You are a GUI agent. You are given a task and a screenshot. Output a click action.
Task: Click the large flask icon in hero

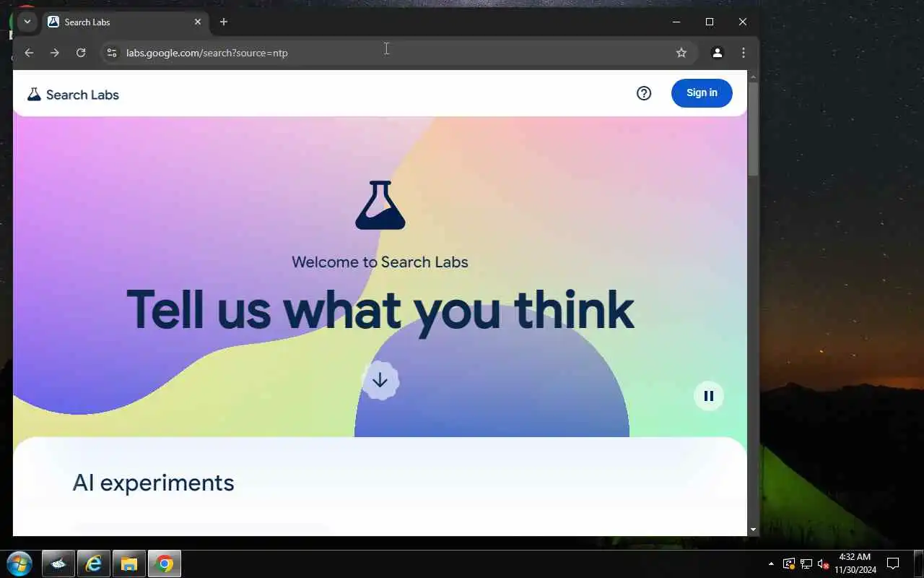pos(380,205)
